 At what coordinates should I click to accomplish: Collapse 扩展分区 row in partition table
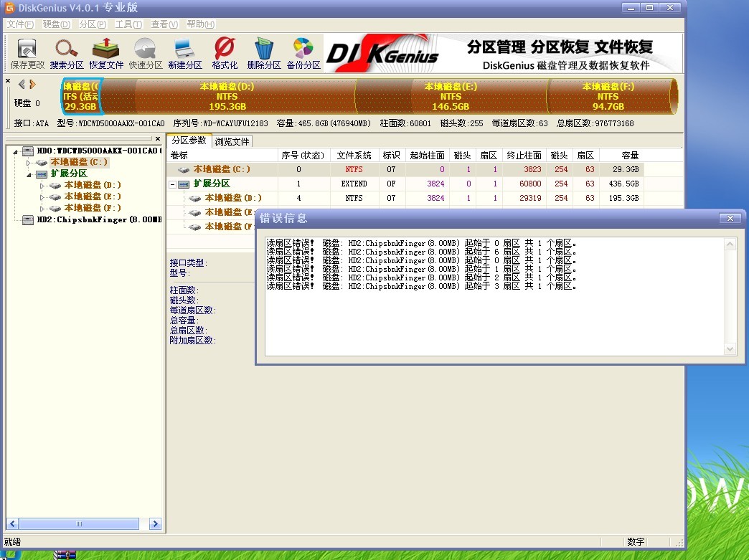173,184
